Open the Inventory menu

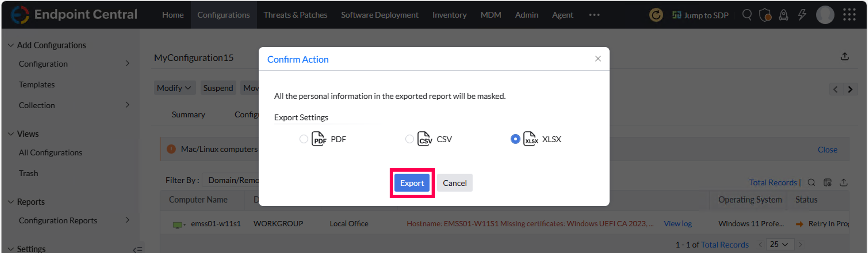tap(449, 15)
